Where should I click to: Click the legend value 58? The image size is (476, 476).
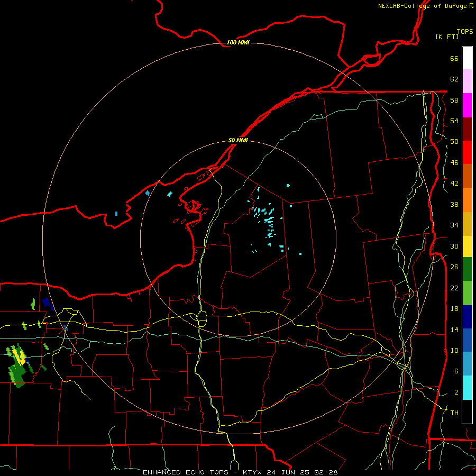point(454,100)
